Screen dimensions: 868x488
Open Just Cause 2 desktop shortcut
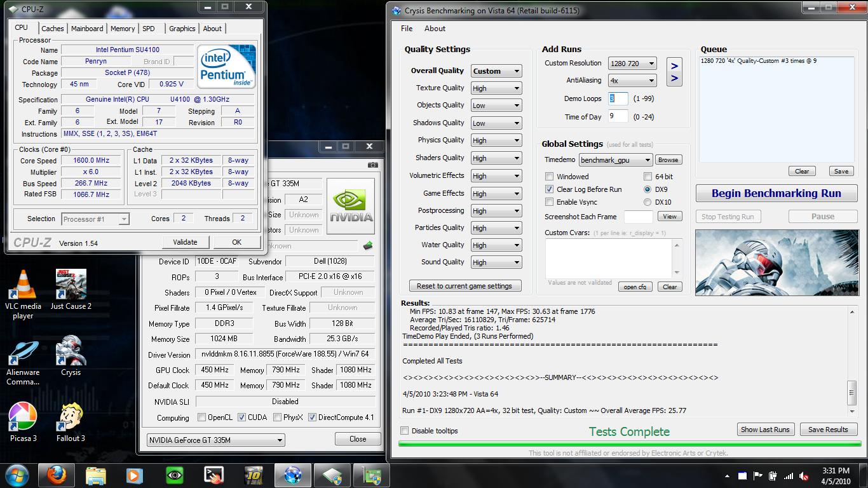point(71,290)
